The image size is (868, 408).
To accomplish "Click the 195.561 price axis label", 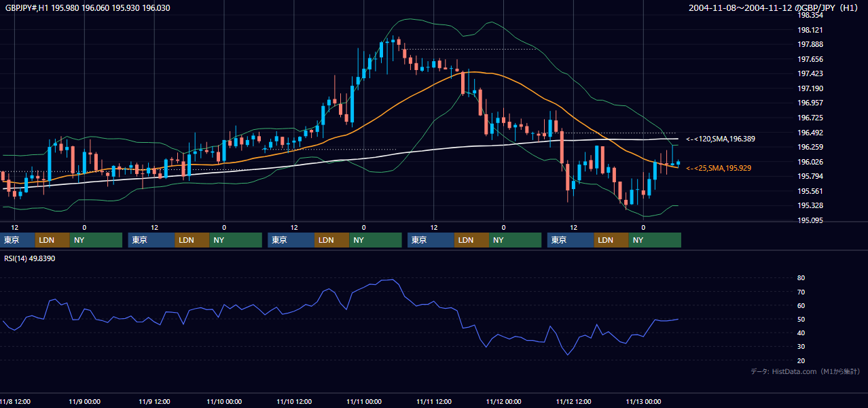I will pos(810,191).
